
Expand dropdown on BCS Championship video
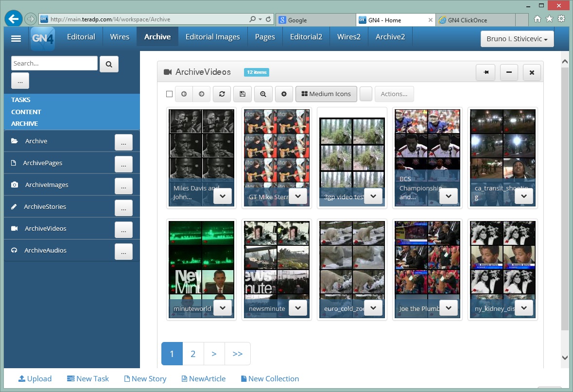pos(449,196)
